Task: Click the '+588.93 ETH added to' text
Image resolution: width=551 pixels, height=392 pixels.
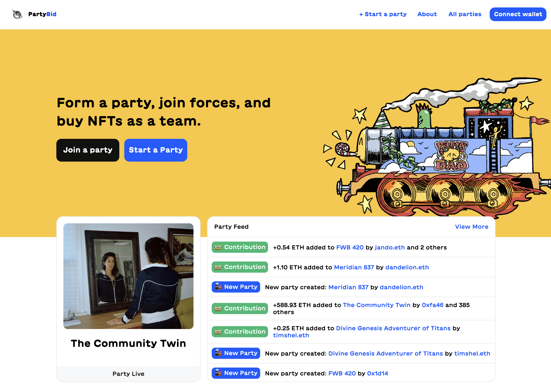Action: coord(307,305)
